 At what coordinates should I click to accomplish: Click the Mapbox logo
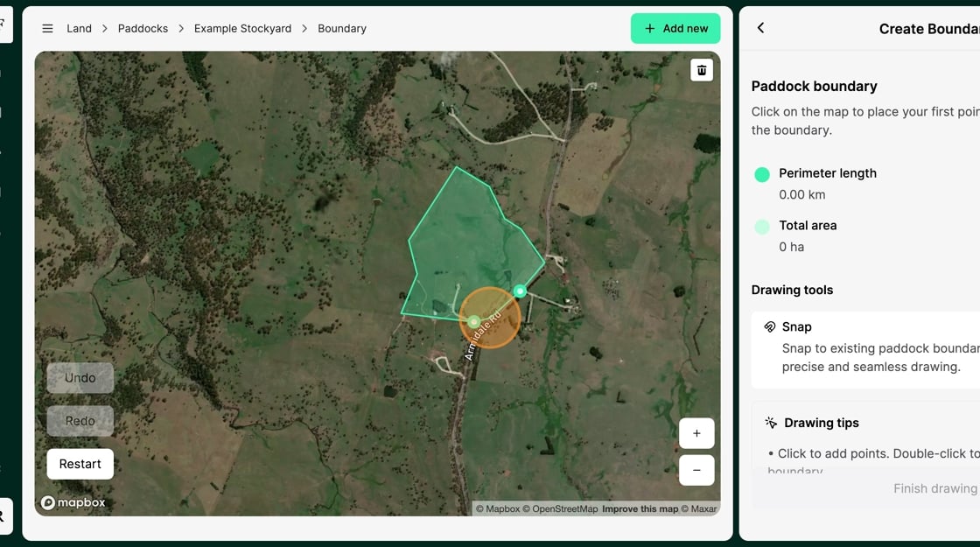tap(73, 502)
